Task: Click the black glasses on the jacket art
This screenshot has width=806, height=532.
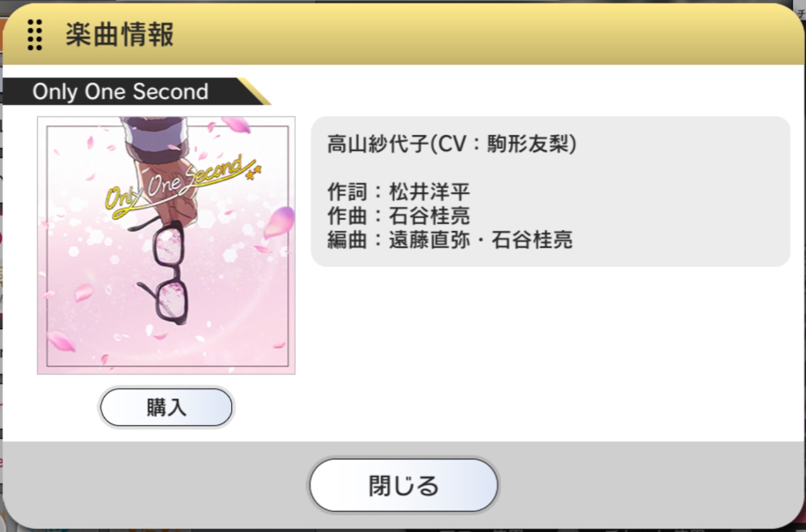Action: (x=163, y=271)
